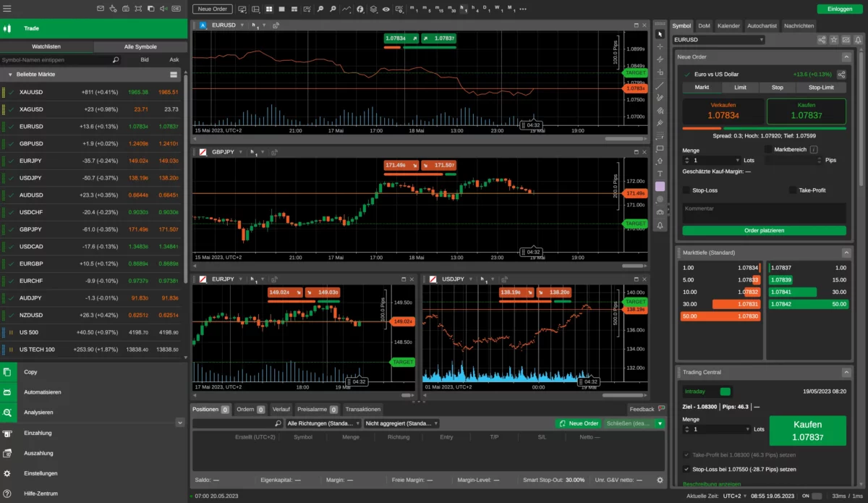This screenshot has height=503, width=868.
Task: Click the layers icon in the top toolbar
Action: (x=374, y=9)
